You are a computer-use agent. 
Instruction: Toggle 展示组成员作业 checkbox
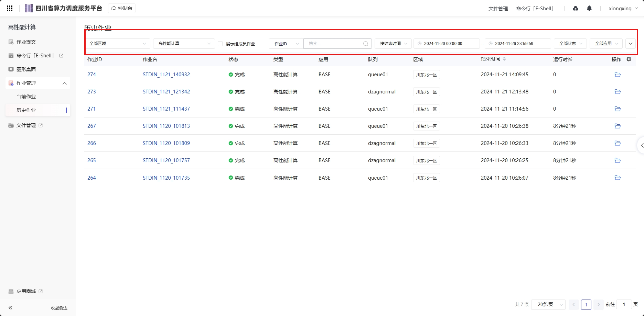pos(220,44)
